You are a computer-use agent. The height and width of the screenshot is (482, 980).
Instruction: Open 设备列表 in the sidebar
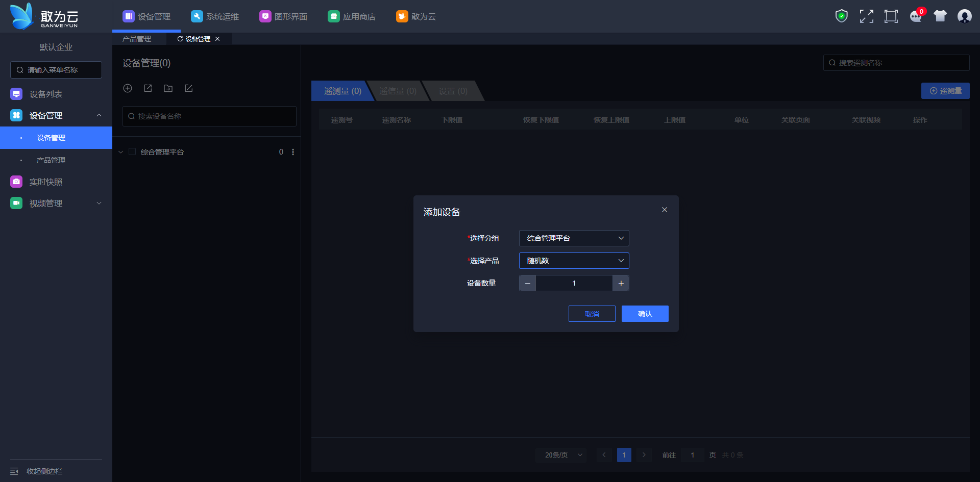coord(56,94)
